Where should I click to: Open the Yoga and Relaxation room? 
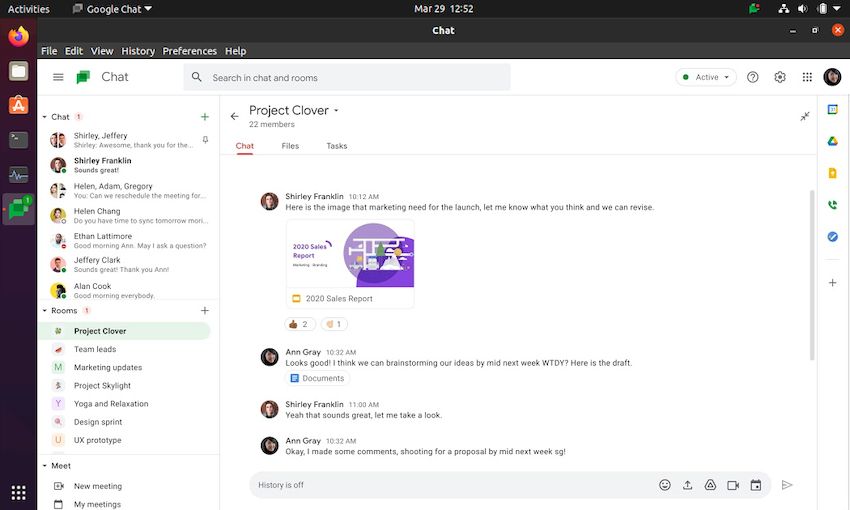point(125,404)
